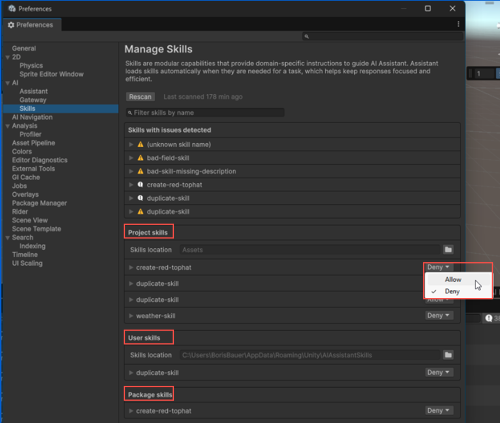
Task: Open Profiler preferences
Action: pyautogui.click(x=30, y=134)
